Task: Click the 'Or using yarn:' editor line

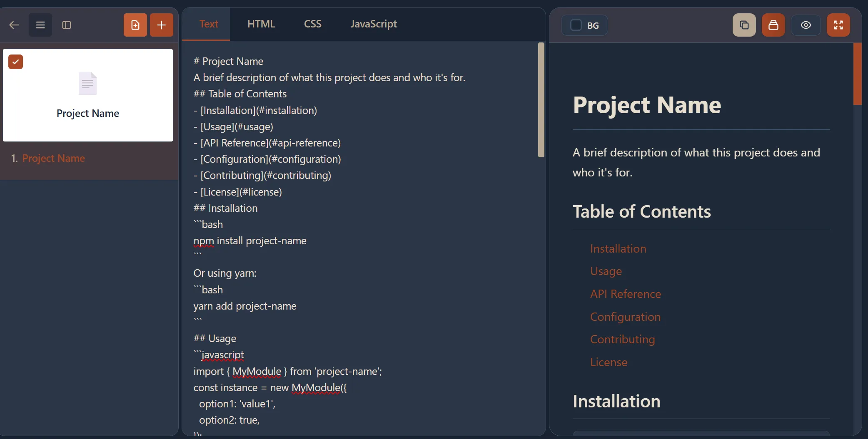Action: click(x=225, y=273)
